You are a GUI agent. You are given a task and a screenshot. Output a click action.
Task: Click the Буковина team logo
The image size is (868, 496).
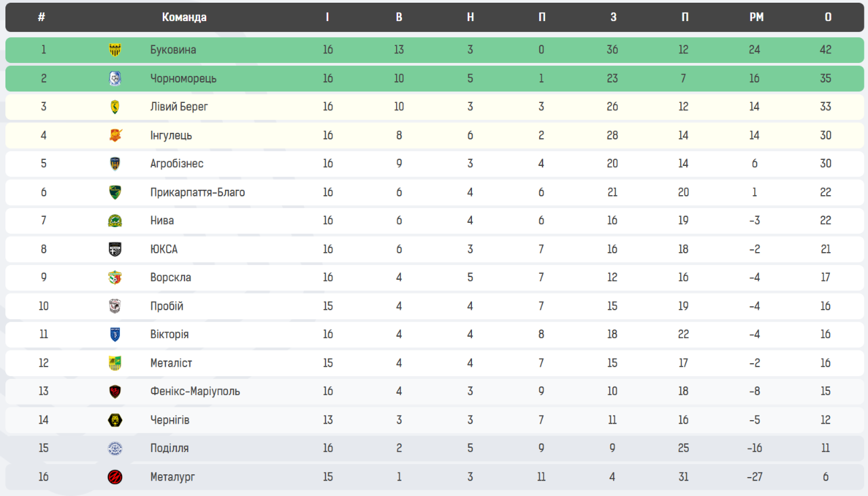[x=115, y=49]
